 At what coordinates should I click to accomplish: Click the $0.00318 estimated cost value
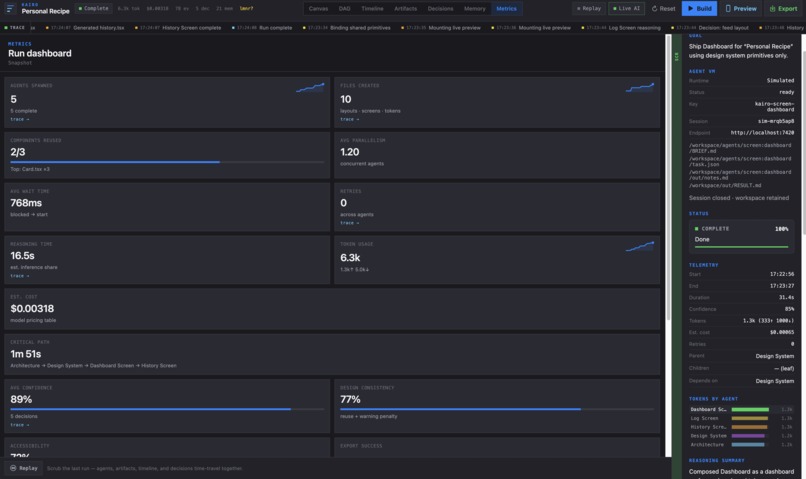[32, 308]
